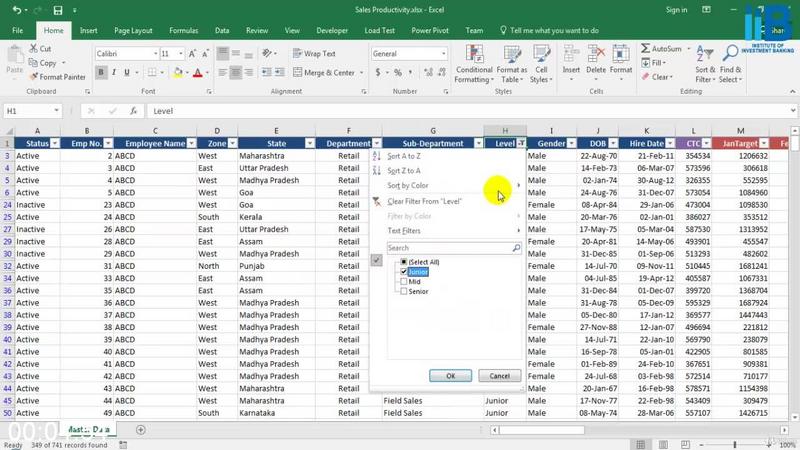Screen dimensions: 800x450
Task: Switch to Page Layout view icon
Action: [663, 445]
